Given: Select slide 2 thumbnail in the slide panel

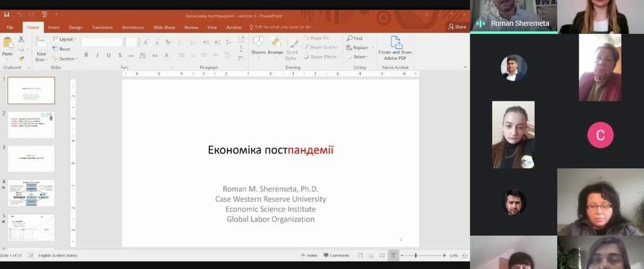Looking at the screenshot, I should coord(31,125).
